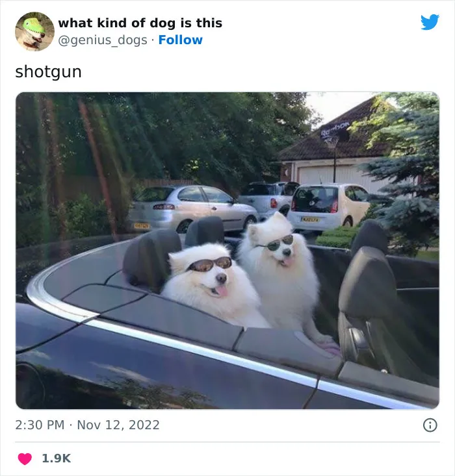Image resolution: width=455 pixels, height=476 pixels.
Task: Click the silver sedan parked in background
Action: 192,208
